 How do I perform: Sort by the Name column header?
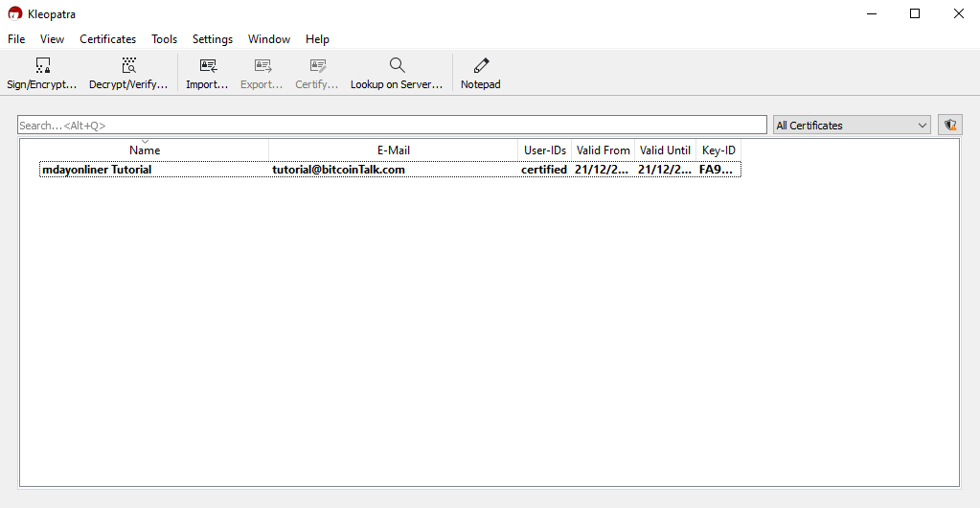tap(145, 150)
